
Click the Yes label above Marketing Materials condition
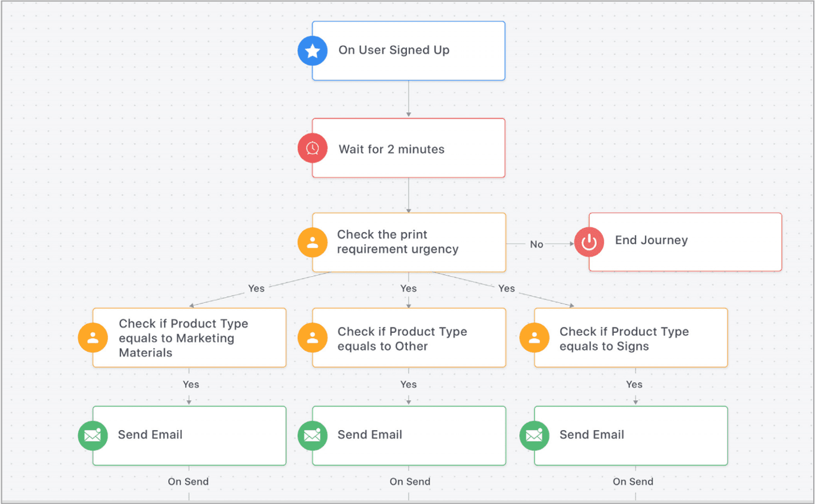click(256, 288)
